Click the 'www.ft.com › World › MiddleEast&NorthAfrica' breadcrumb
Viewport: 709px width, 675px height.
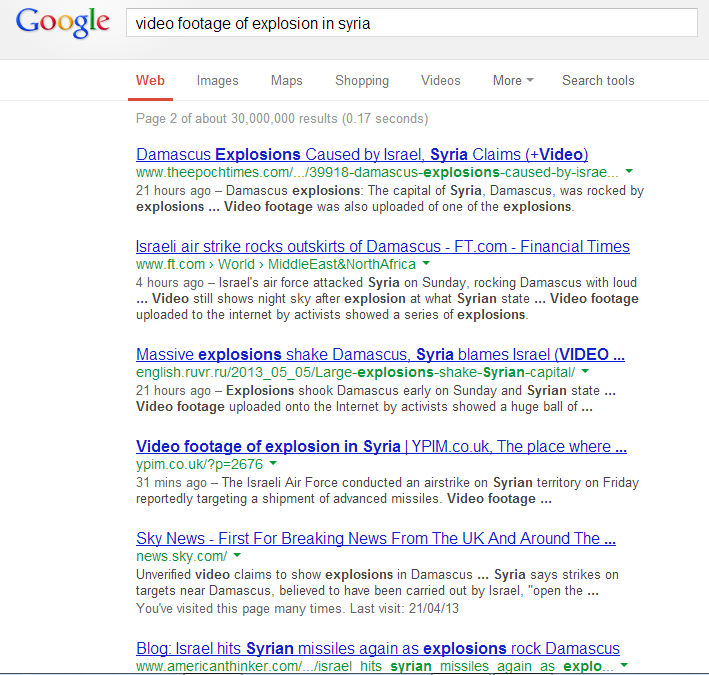[x=276, y=264]
